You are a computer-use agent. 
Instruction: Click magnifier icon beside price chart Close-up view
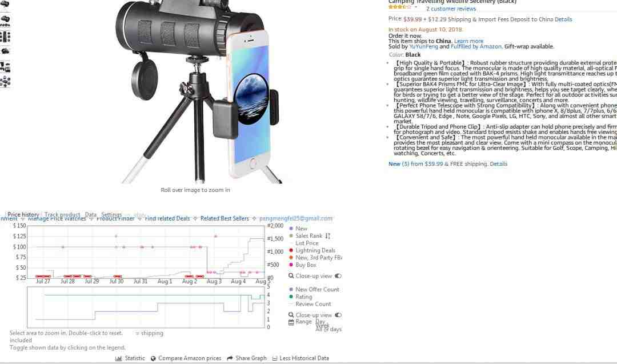tap(291, 276)
